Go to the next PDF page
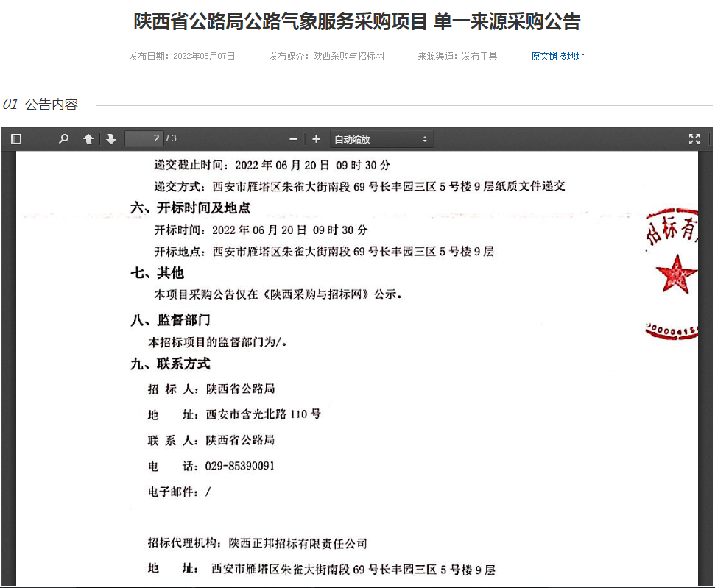 point(111,139)
